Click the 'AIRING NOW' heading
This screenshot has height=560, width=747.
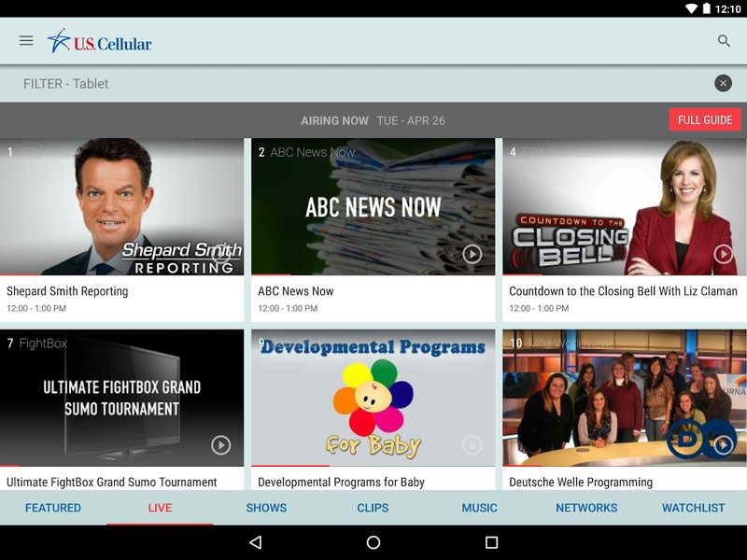[x=334, y=120]
